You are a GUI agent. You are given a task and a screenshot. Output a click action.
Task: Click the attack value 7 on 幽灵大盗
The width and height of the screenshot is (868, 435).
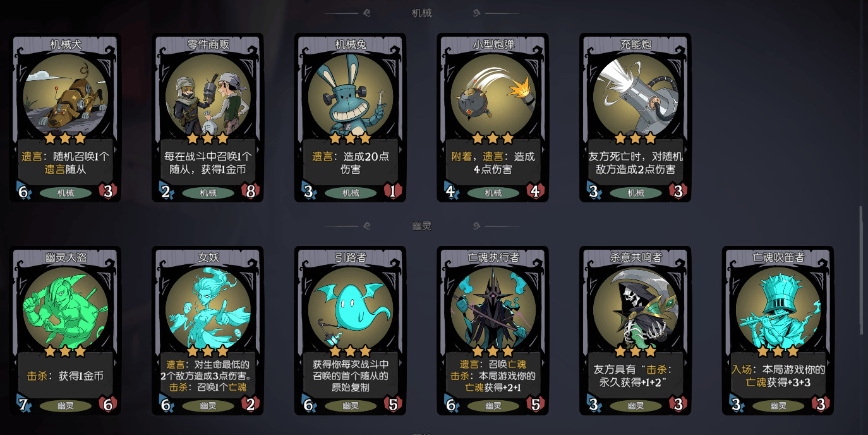click(x=23, y=405)
